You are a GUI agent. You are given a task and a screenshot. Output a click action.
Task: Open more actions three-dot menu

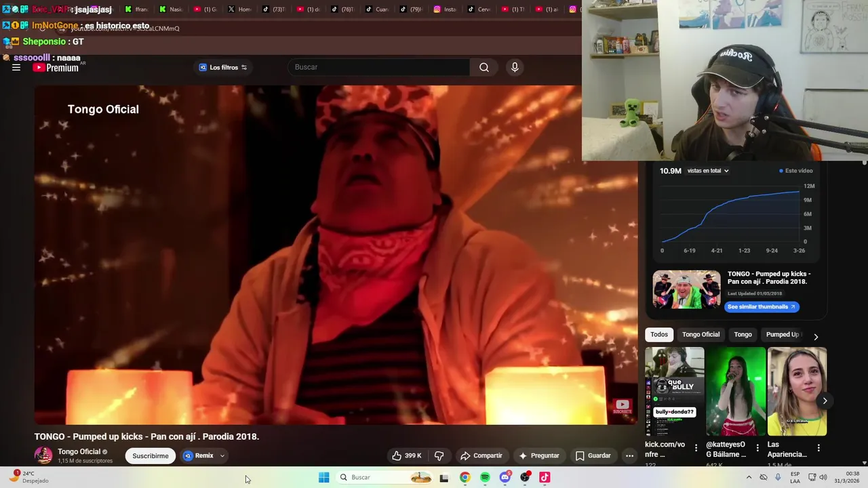click(x=629, y=455)
